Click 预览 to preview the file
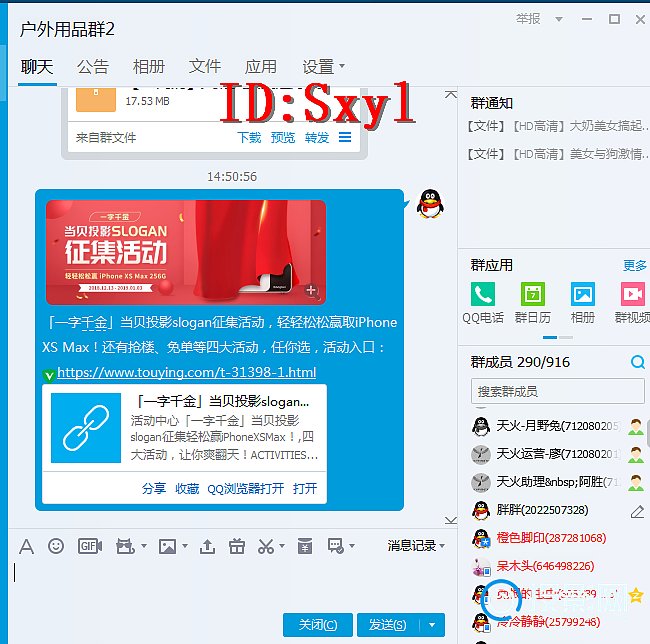The image size is (650, 644). pyautogui.click(x=283, y=137)
